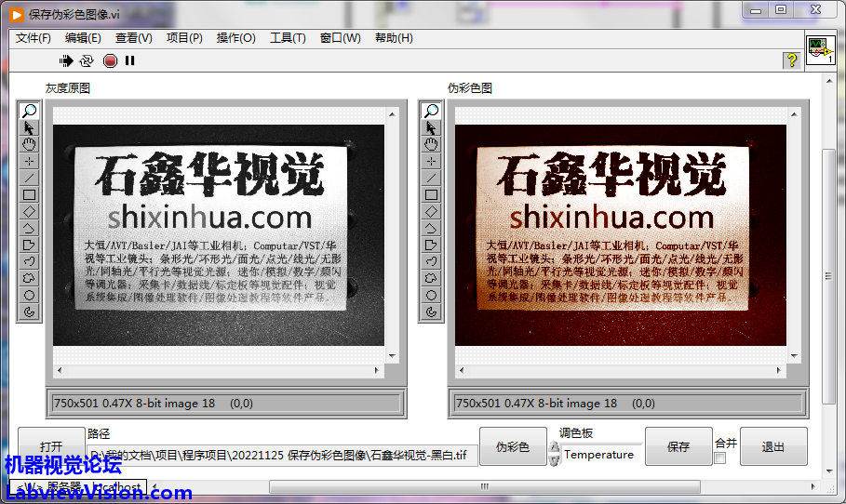The width and height of the screenshot is (846, 504).
Task: Click the Run arrow in the toolbar
Action: [x=66, y=61]
